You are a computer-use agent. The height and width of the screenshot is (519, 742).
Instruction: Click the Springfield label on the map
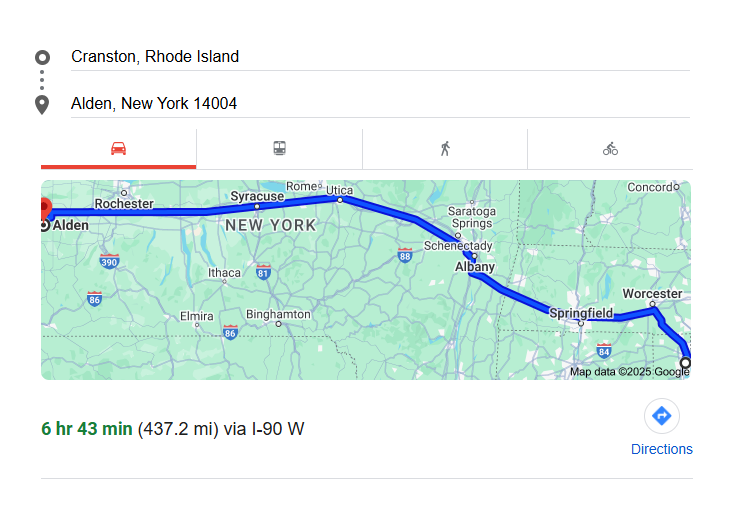coord(581,313)
